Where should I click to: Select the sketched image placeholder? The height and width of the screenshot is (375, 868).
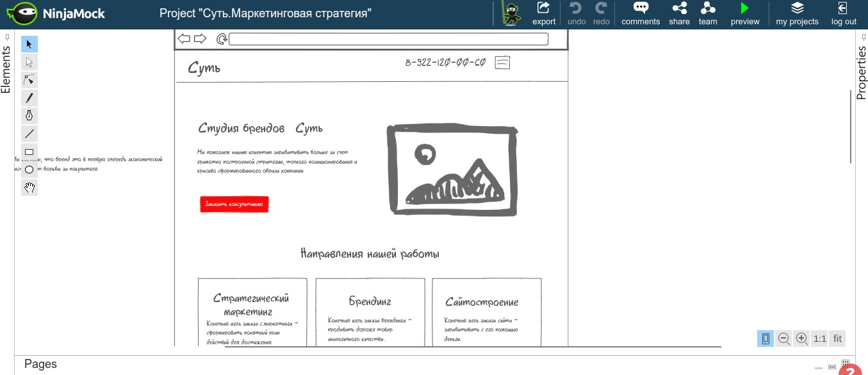(452, 170)
